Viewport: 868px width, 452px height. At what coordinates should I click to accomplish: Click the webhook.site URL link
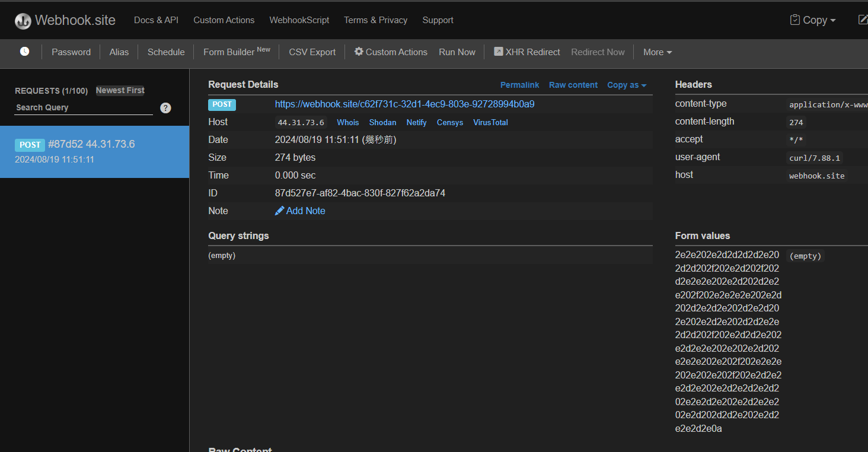(404, 104)
